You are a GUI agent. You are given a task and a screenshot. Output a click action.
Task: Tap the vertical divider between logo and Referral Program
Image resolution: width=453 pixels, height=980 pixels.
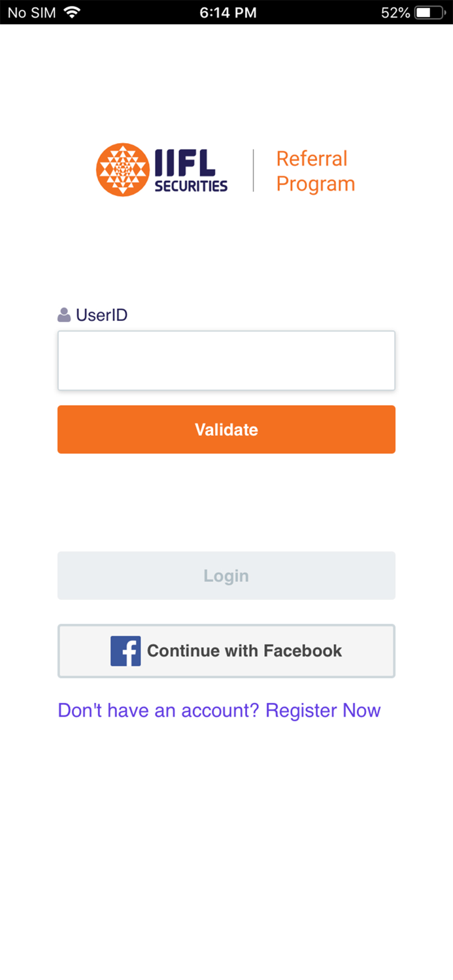[255, 169]
